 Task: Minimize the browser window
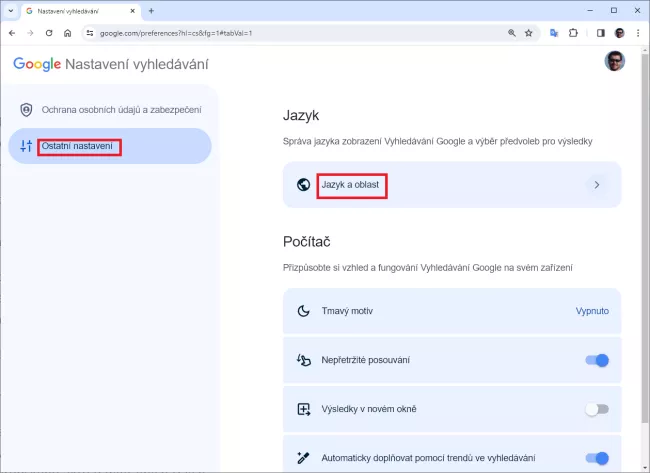pyautogui.click(x=590, y=10)
